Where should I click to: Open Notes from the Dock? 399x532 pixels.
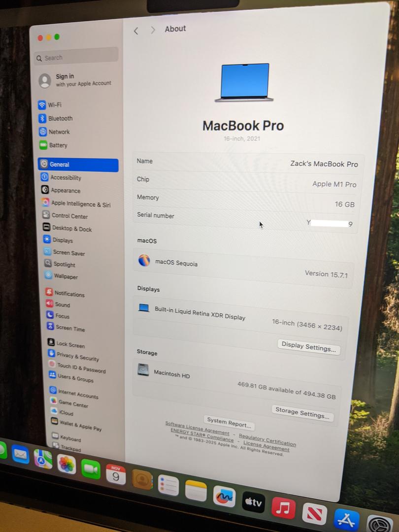(x=196, y=491)
